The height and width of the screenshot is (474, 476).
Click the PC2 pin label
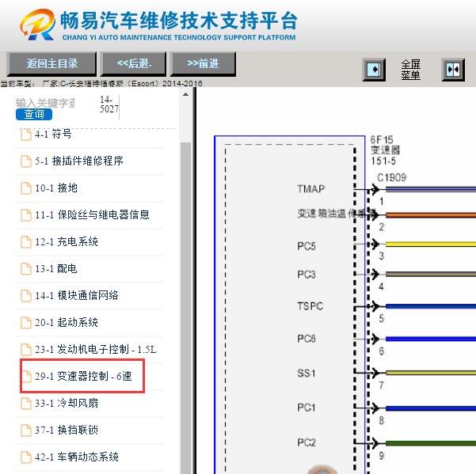point(307,442)
